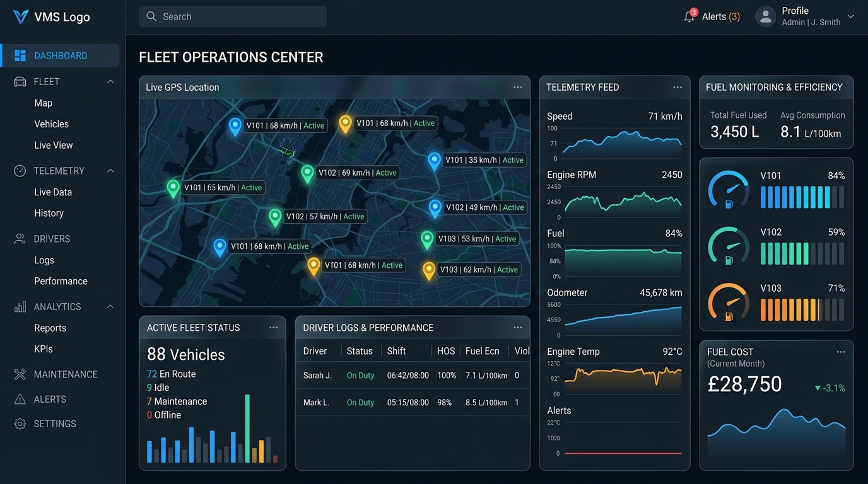The image size is (868, 484).
Task: Click the Mark L. driver row name
Action: click(316, 402)
